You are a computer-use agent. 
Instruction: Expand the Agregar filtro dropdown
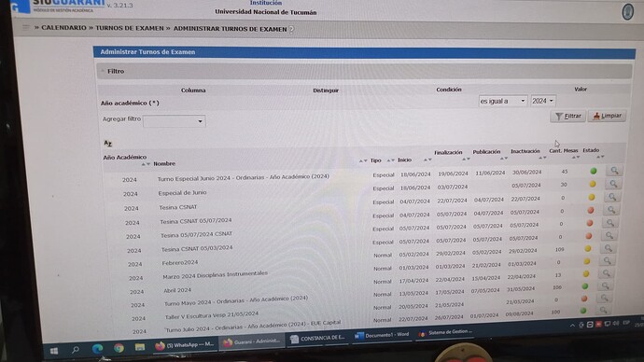pos(175,121)
